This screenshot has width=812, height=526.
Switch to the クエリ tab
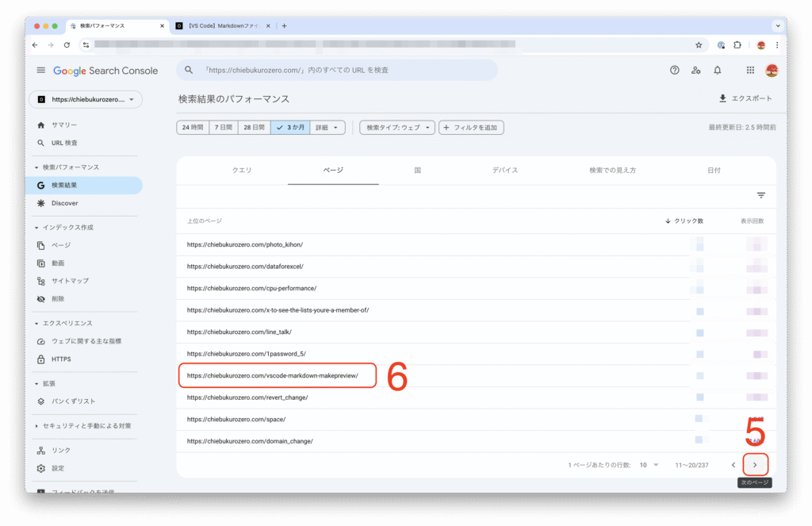pos(242,171)
